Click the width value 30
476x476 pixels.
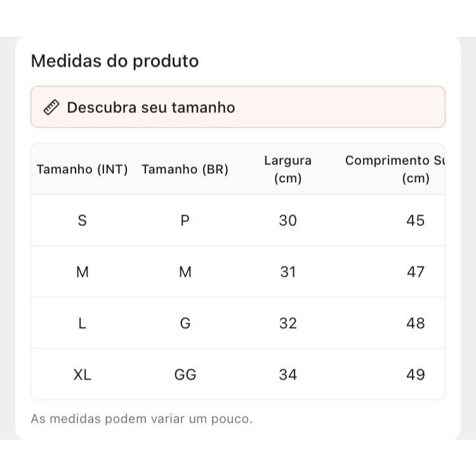click(288, 221)
